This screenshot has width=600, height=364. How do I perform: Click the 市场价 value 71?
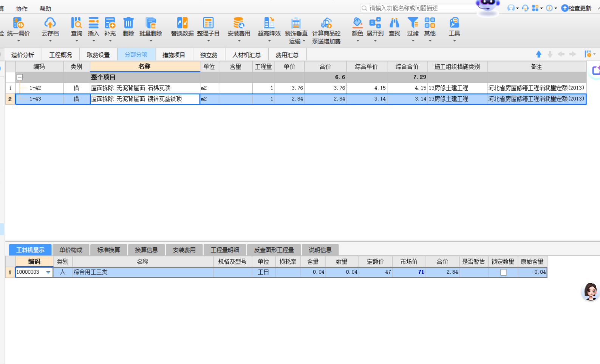point(409,272)
